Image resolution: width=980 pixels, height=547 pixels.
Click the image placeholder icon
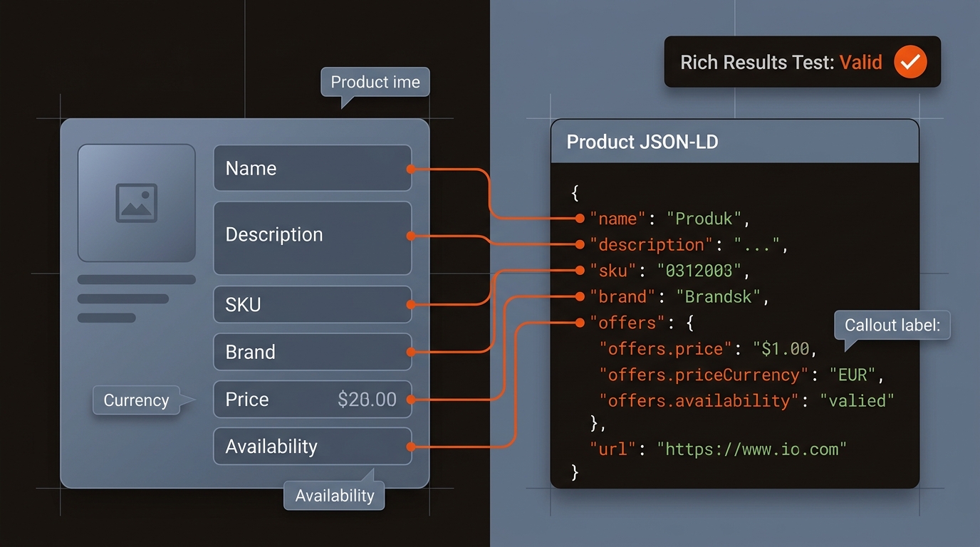(x=136, y=203)
